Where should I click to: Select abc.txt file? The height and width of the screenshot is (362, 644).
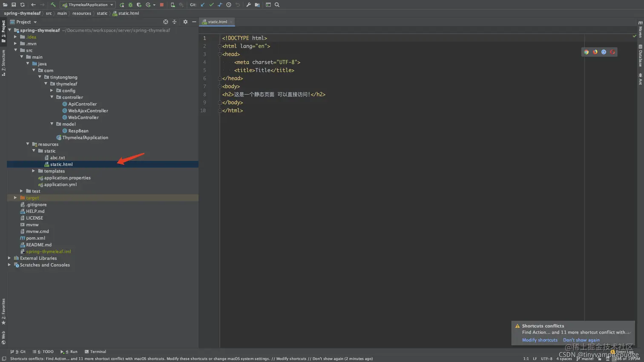point(57,157)
